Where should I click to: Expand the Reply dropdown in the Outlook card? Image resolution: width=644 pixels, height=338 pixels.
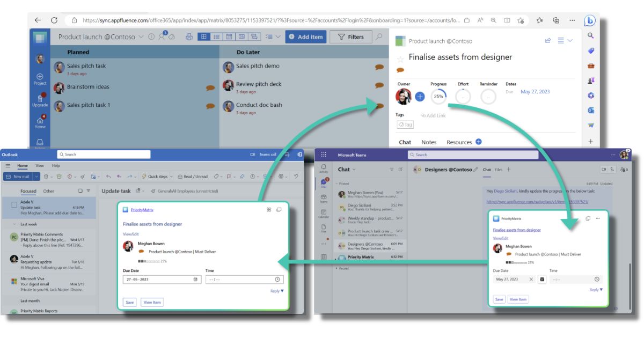tap(277, 291)
